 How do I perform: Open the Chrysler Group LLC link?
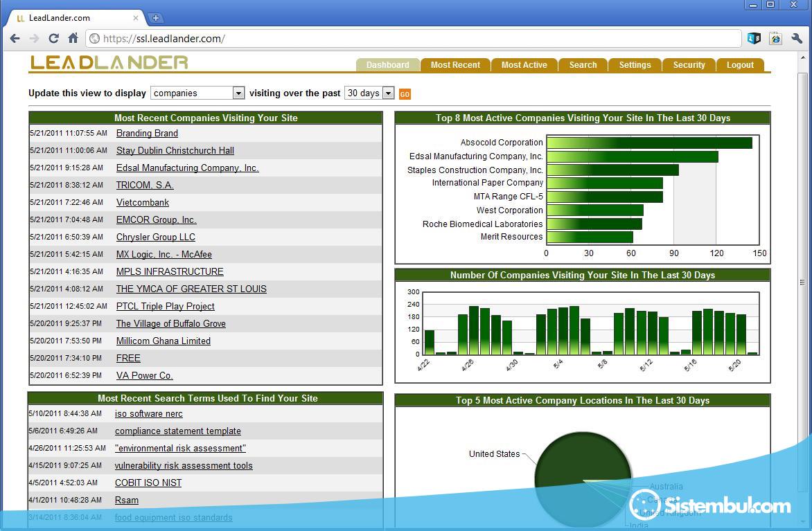point(156,237)
